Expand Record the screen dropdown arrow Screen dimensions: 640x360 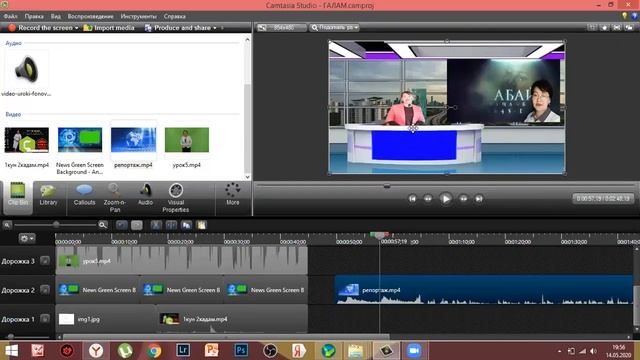[76, 28]
